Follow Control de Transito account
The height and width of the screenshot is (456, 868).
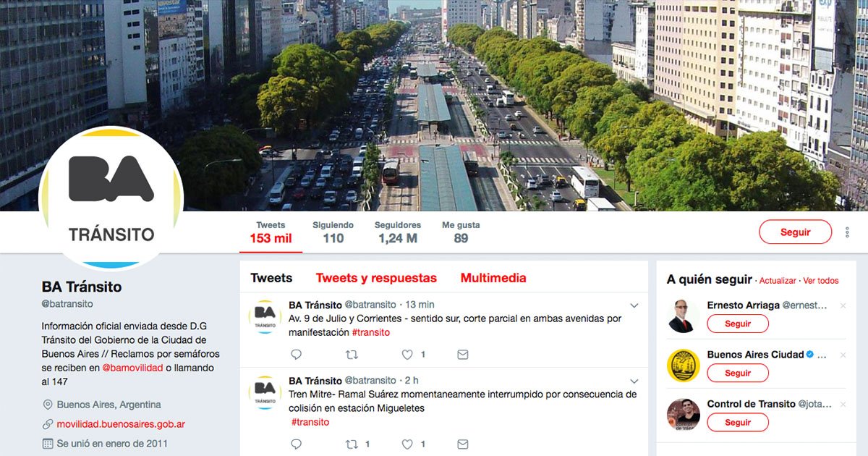[x=738, y=422]
